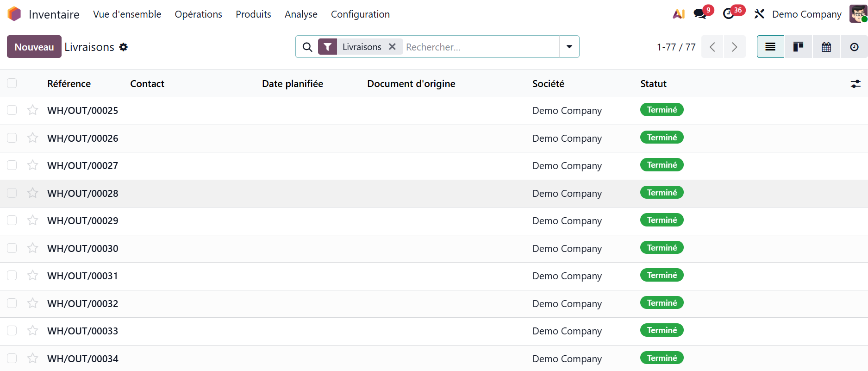
Task: Star the WH/OUT/00030 delivery
Action: tap(32, 248)
